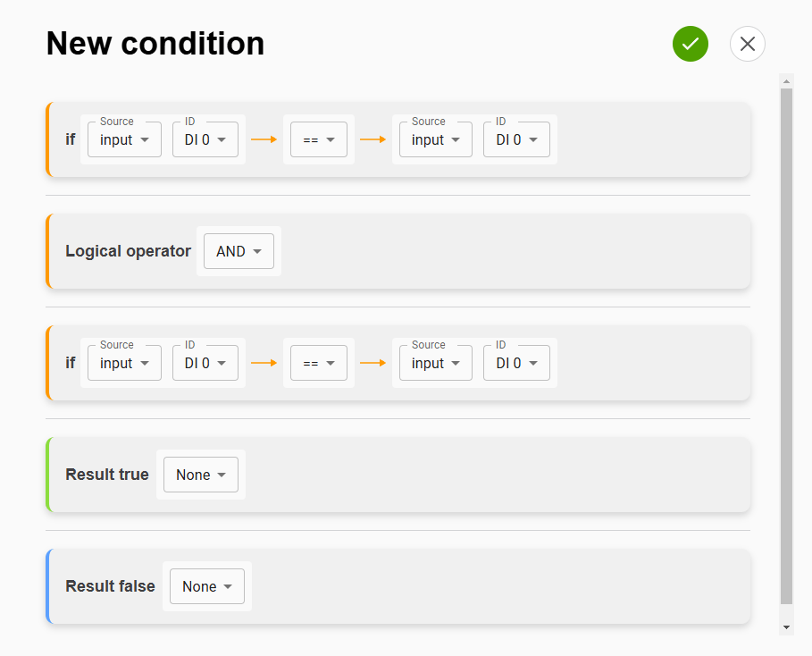Open right Source dropdown in first if row

coord(435,139)
